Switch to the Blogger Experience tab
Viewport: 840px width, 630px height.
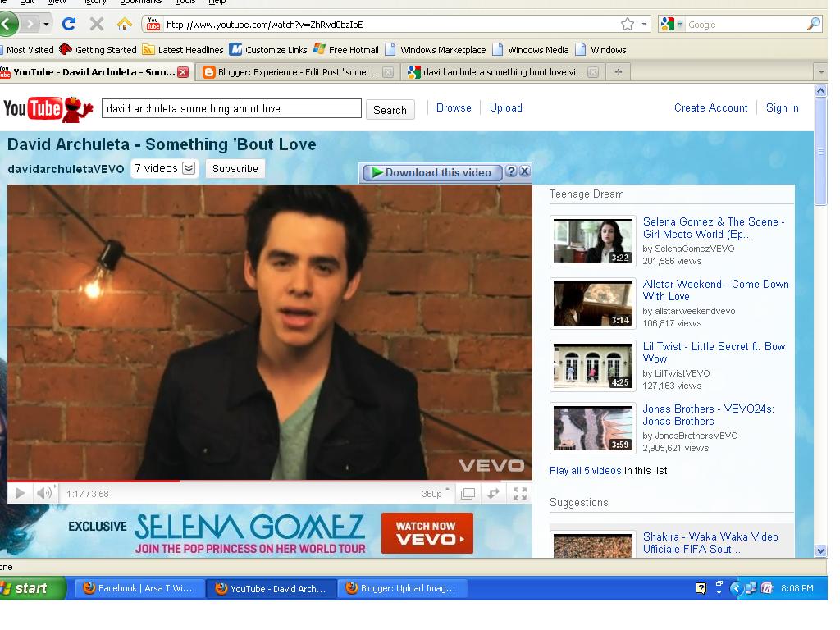297,72
